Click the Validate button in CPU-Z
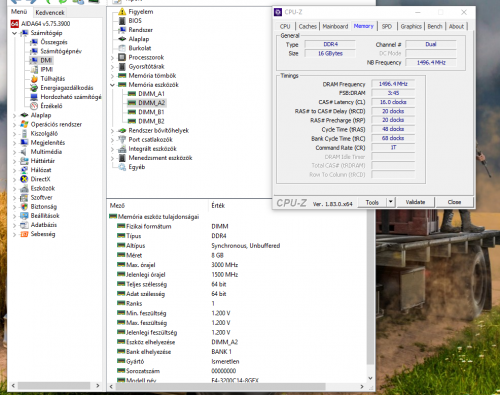Image resolution: width=500 pixels, height=395 pixels. pos(415,202)
